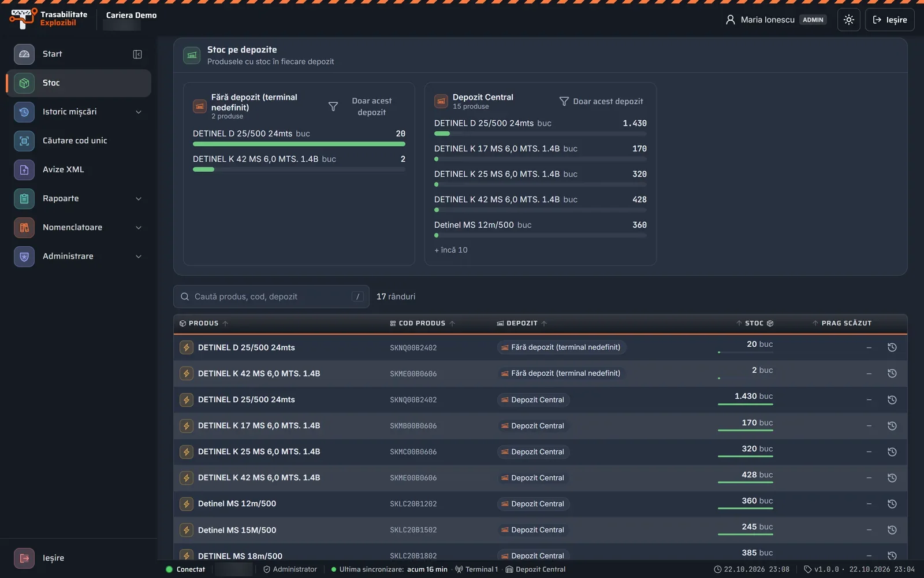Click lightning product icon for Detinel MS 12m/500

187,504
